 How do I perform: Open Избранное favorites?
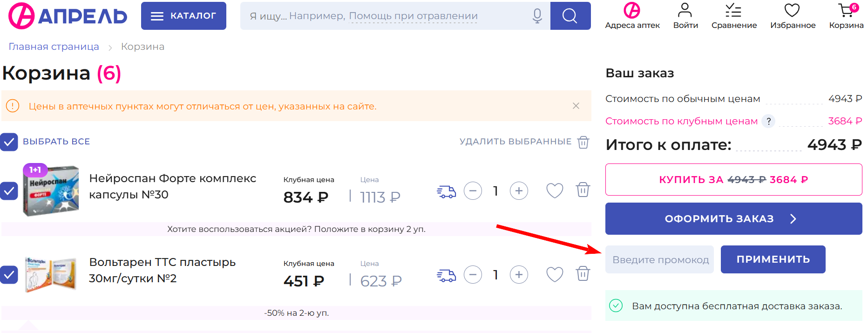coord(793,16)
